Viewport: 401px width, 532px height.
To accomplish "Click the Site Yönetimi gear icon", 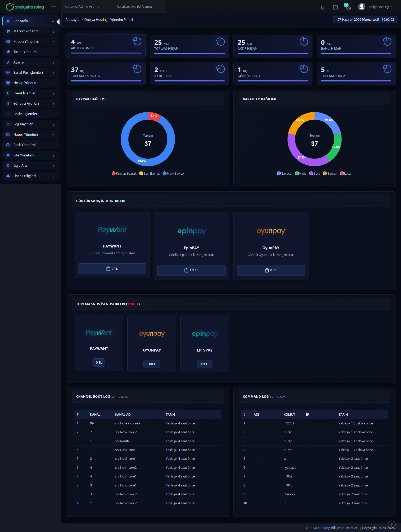I will [8, 155].
